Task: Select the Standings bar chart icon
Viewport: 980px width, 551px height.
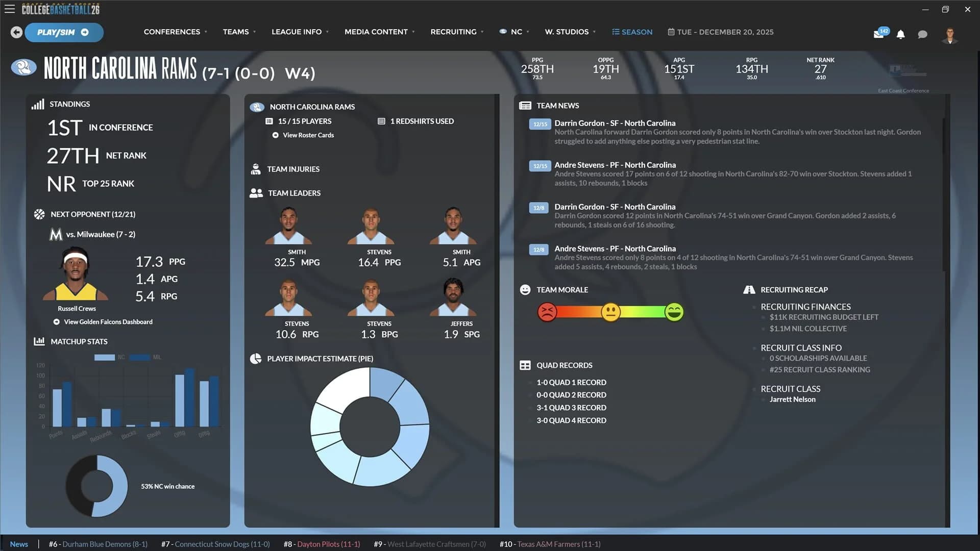Action: coord(38,104)
